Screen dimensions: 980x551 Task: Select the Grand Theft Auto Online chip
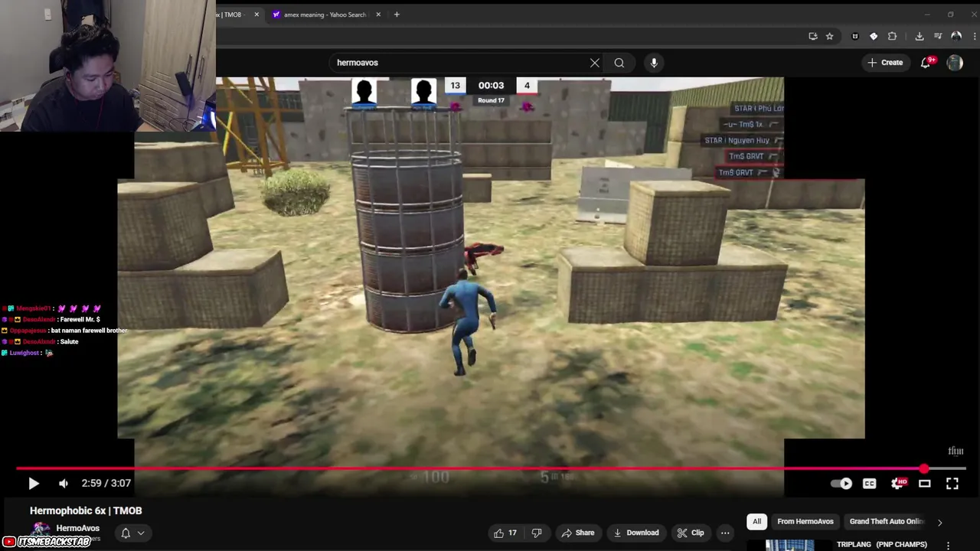tap(887, 521)
